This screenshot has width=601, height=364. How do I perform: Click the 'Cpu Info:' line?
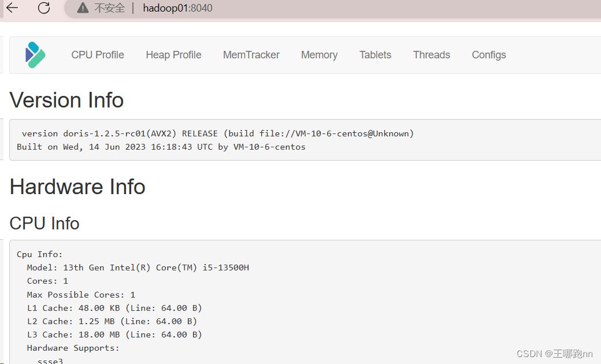tap(39, 254)
